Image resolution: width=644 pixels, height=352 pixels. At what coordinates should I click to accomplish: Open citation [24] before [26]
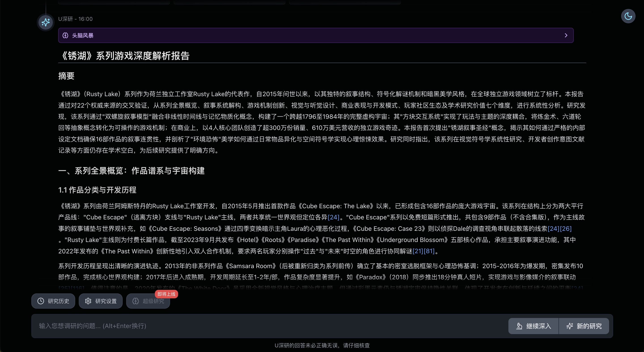coord(554,229)
